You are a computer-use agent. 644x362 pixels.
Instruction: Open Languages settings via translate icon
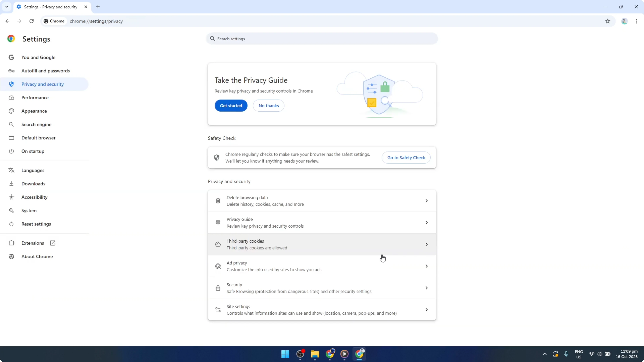pyautogui.click(x=11, y=170)
